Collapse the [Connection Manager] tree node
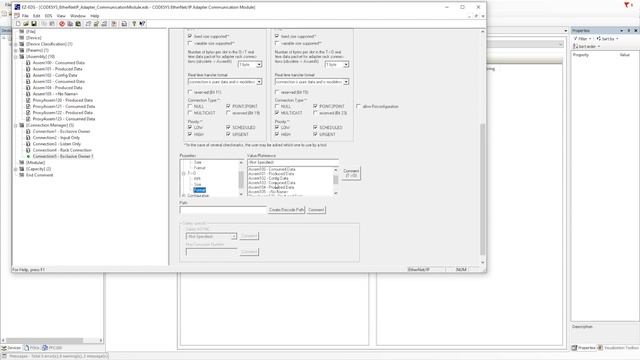 (x=16, y=125)
